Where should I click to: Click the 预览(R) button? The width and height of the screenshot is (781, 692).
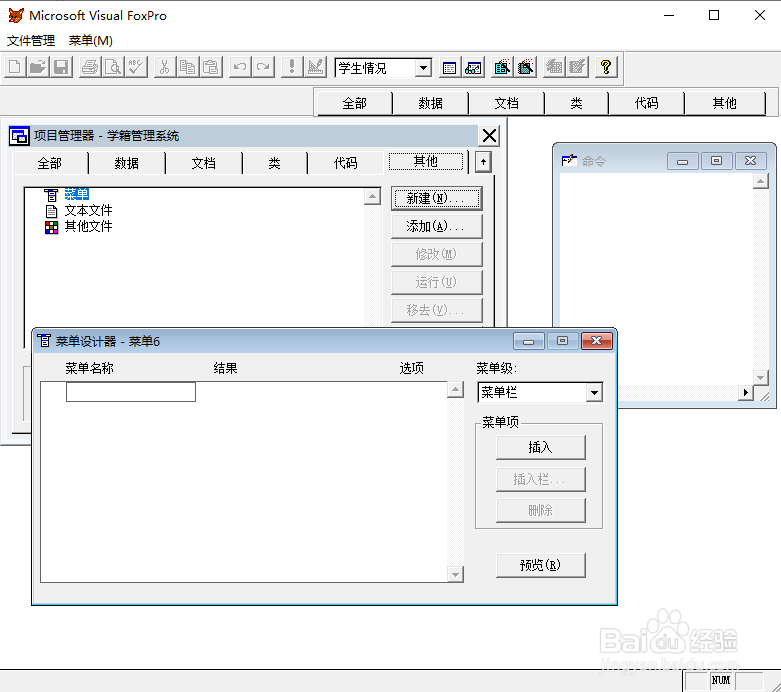540,565
